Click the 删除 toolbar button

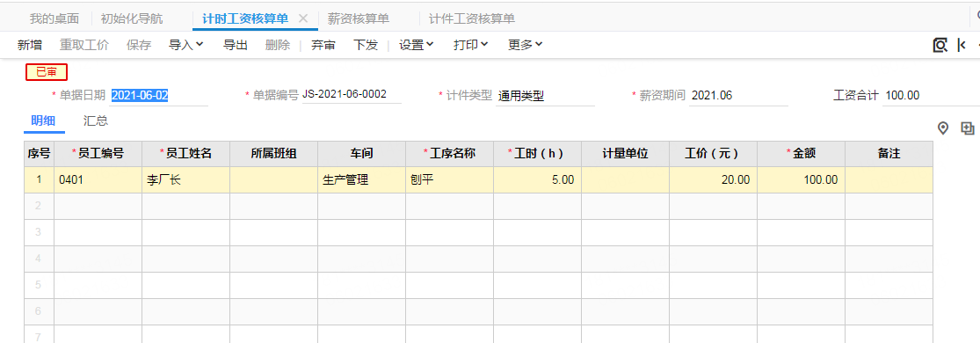pos(278,45)
